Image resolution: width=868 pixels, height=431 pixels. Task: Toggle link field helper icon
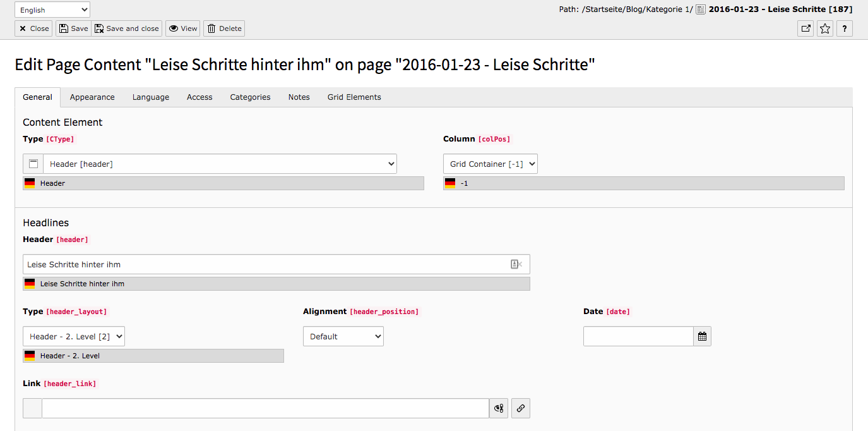(499, 408)
